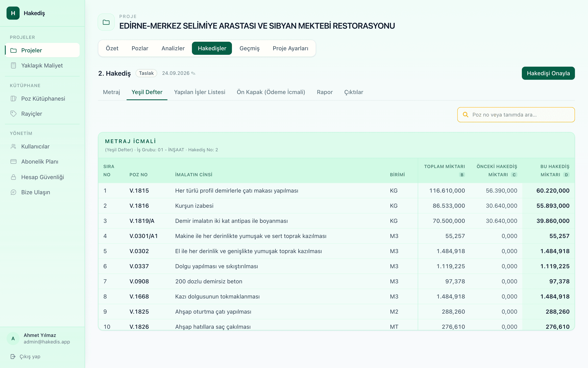Image resolution: width=588 pixels, height=368 pixels.
Task: Click the Kurşun izabesi row description
Action: 194,206
